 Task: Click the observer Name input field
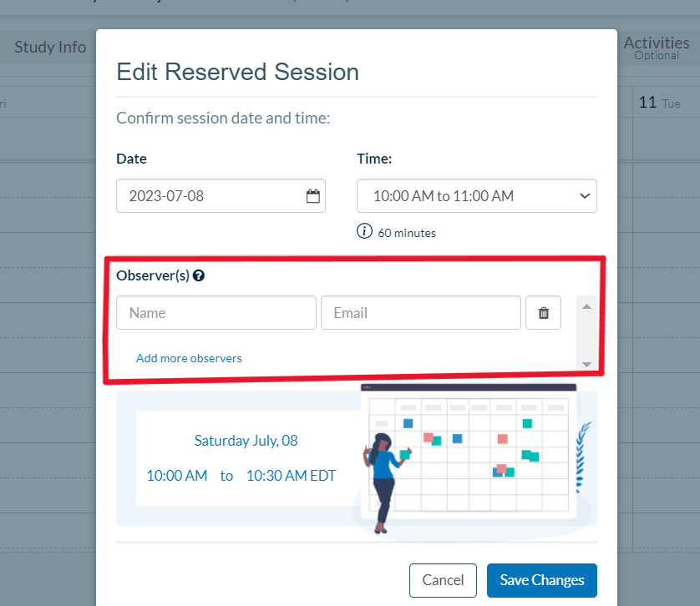tap(216, 312)
